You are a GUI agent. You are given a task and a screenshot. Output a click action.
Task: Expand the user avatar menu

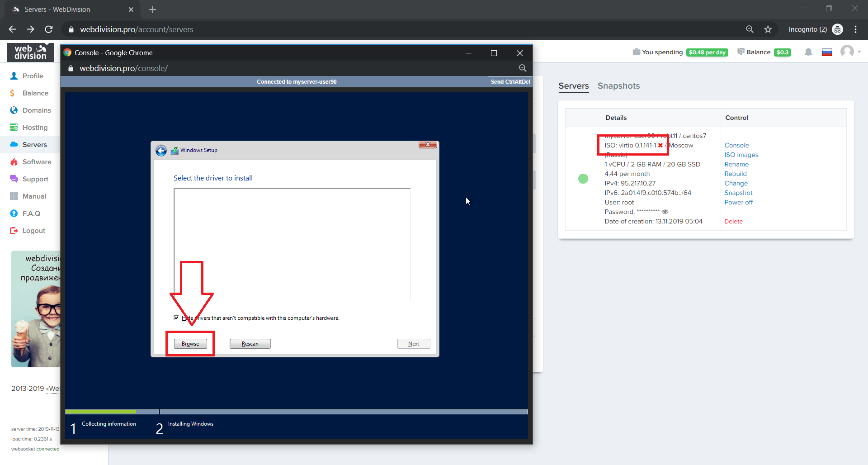click(x=849, y=52)
